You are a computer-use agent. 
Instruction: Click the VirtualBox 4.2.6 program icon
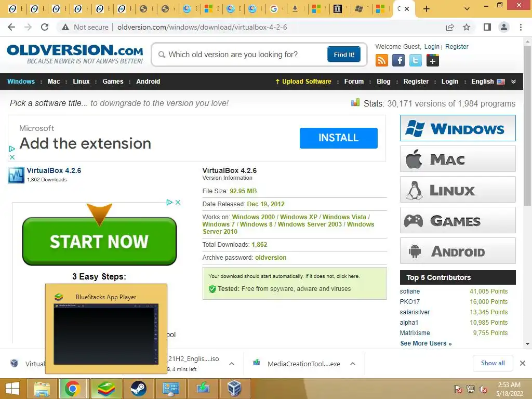(x=16, y=175)
